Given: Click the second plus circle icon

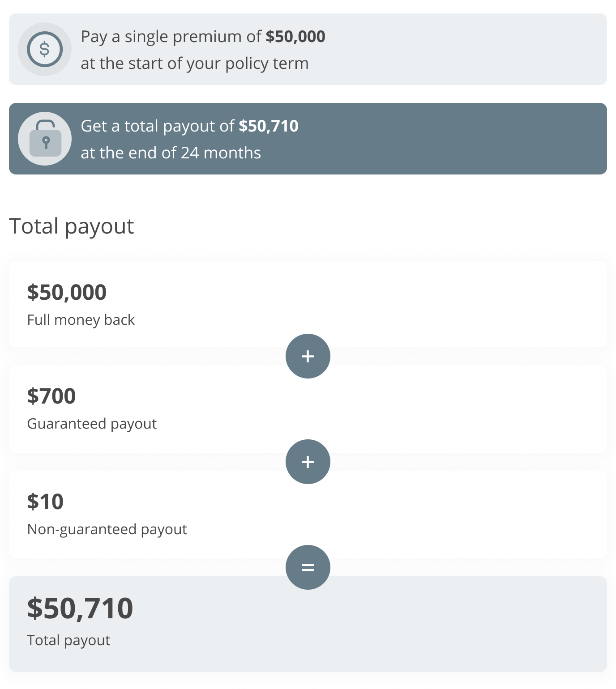Looking at the screenshot, I should [x=308, y=462].
